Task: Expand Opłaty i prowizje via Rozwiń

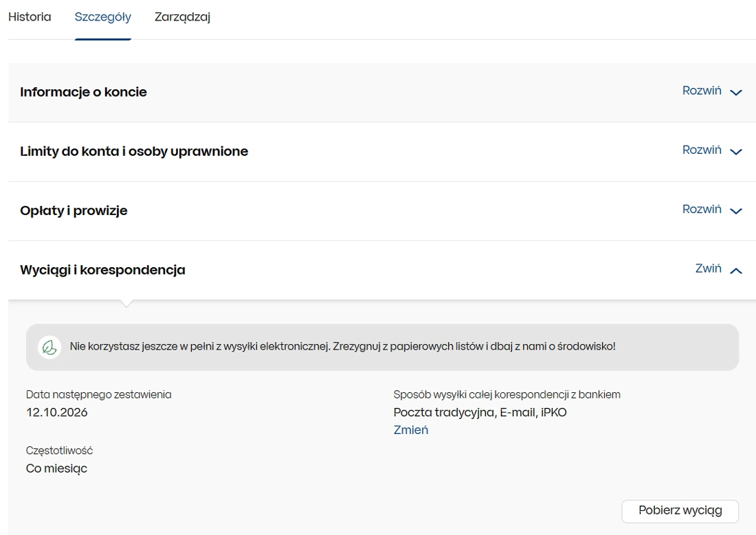Action: (x=702, y=209)
